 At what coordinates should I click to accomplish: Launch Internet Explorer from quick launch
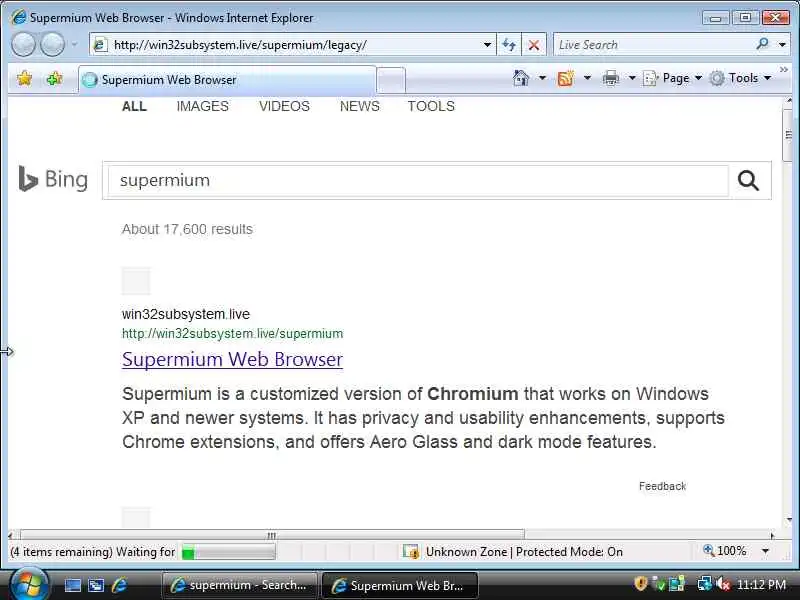(x=119, y=585)
